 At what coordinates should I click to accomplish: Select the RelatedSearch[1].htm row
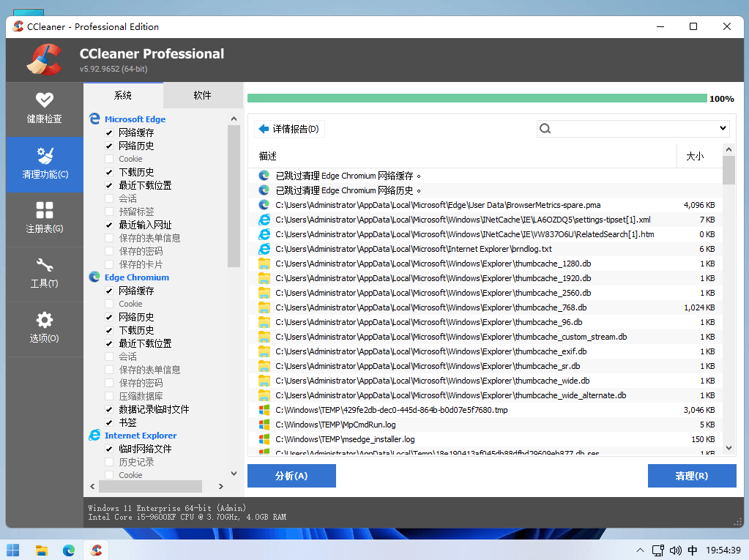(x=485, y=234)
